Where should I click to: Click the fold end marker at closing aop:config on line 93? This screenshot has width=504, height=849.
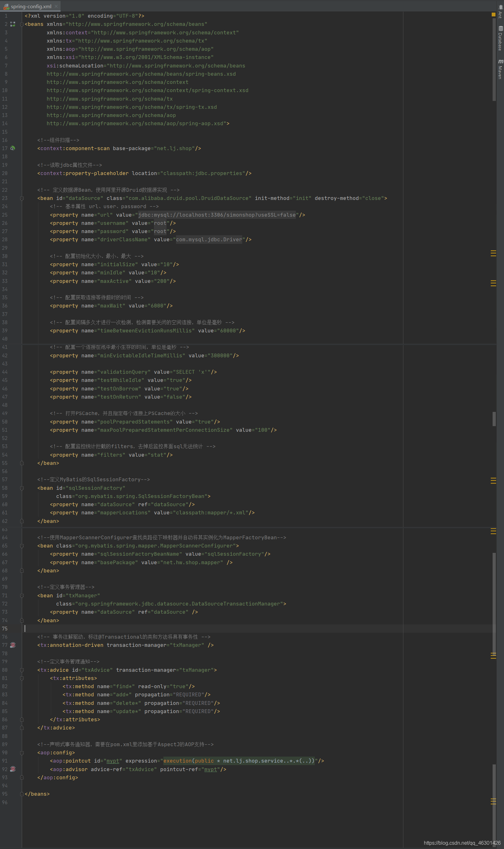click(x=22, y=778)
